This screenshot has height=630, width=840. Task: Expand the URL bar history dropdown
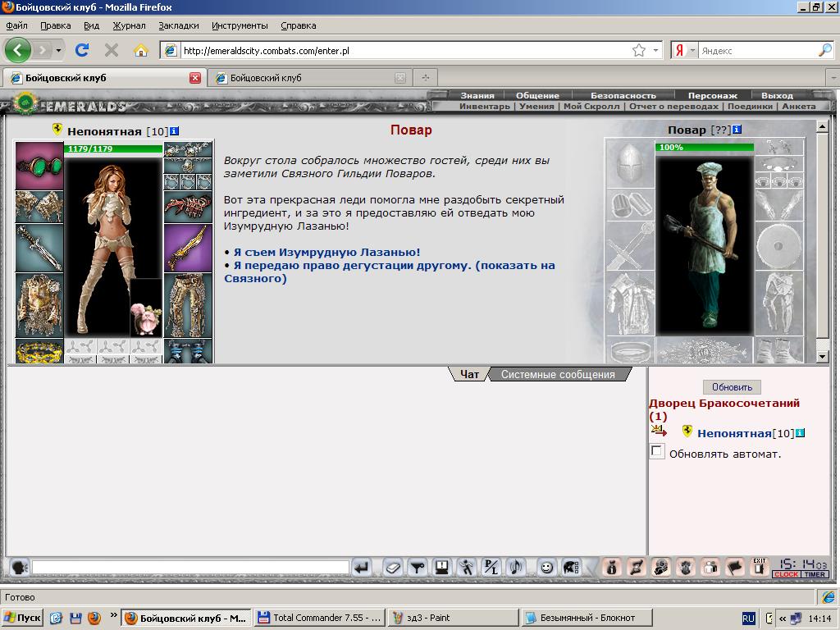[655, 51]
